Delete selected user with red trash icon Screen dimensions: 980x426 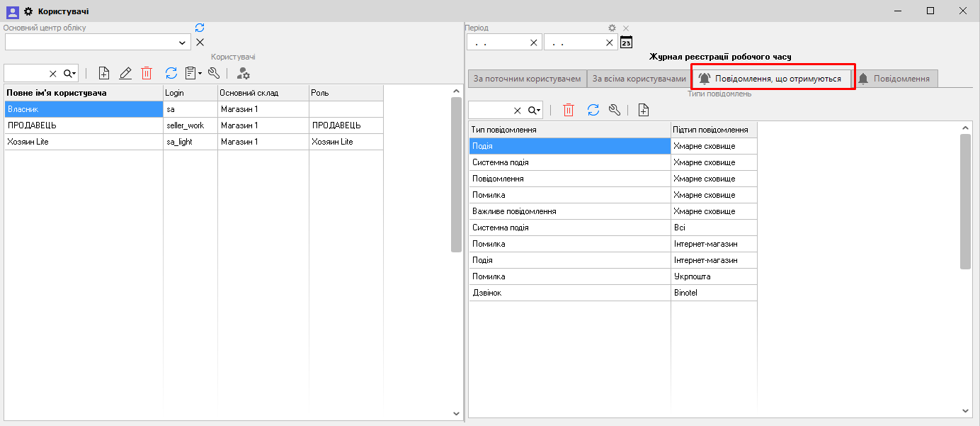[x=147, y=73]
